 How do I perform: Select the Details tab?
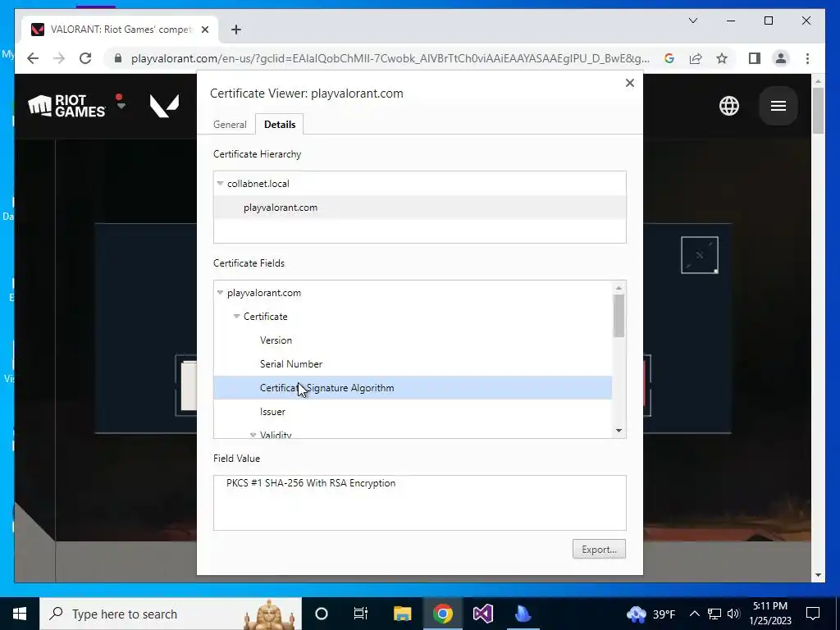(x=280, y=125)
